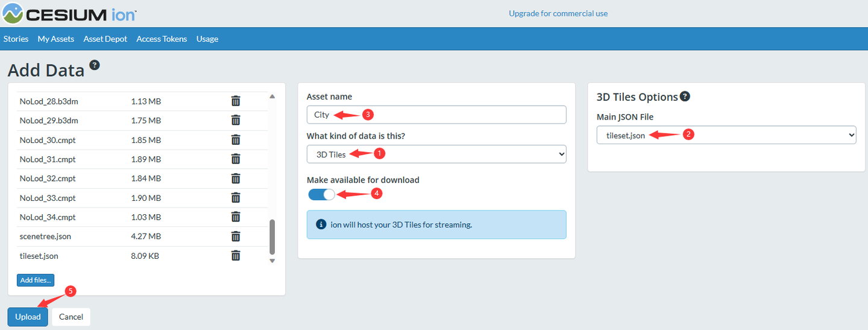868x330 pixels.
Task: Open the Add Data help icon
Action: coord(95,65)
